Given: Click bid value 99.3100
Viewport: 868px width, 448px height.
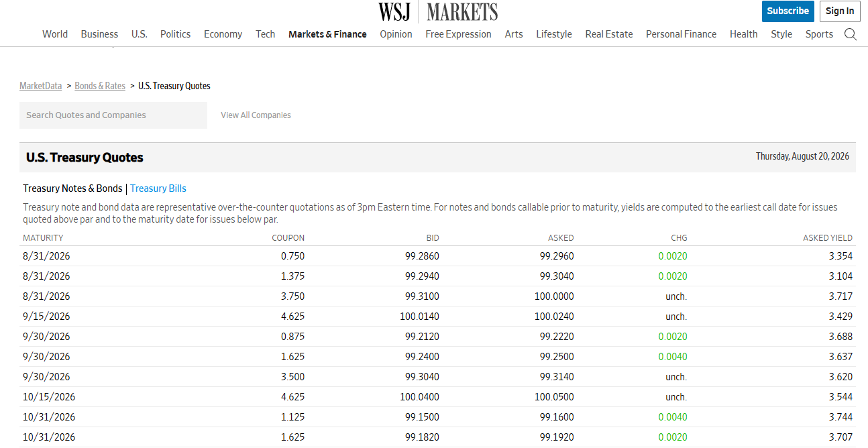Looking at the screenshot, I should point(422,296).
